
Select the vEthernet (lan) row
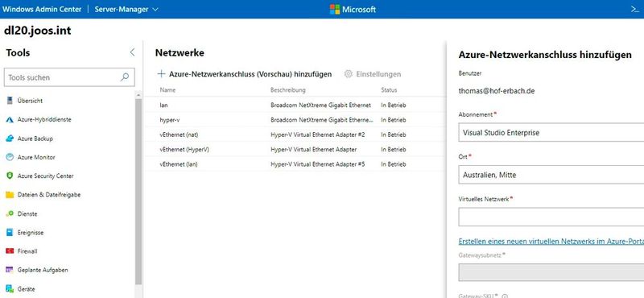click(295, 164)
